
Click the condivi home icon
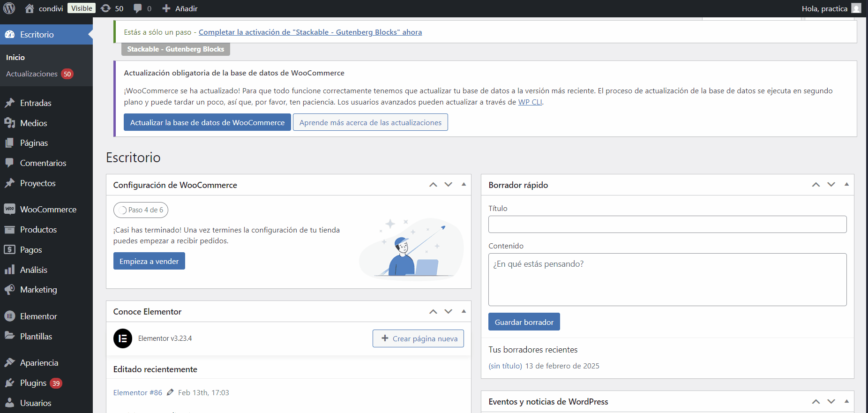[x=30, y=8]
